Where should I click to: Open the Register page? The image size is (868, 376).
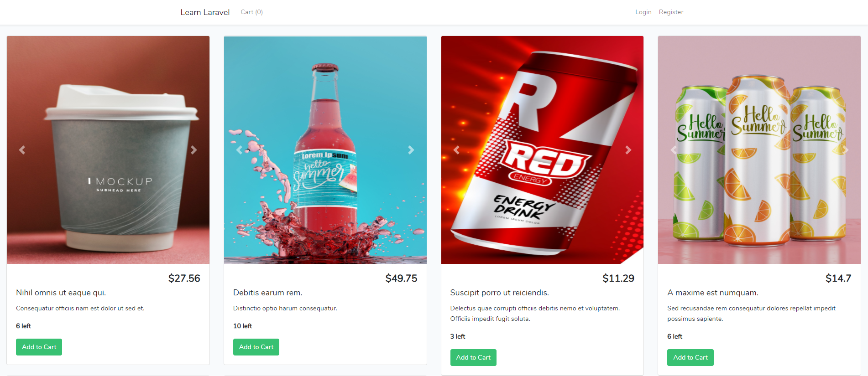click(671, 12)
